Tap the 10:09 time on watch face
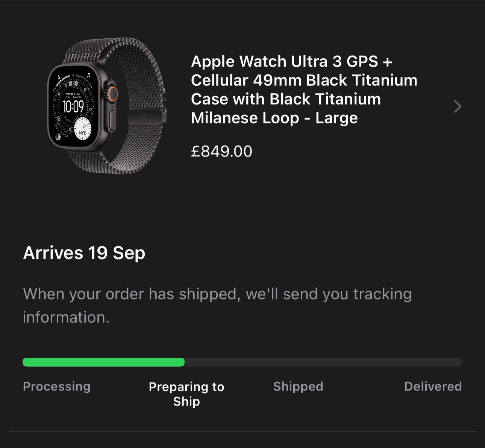 coord(73,107)
